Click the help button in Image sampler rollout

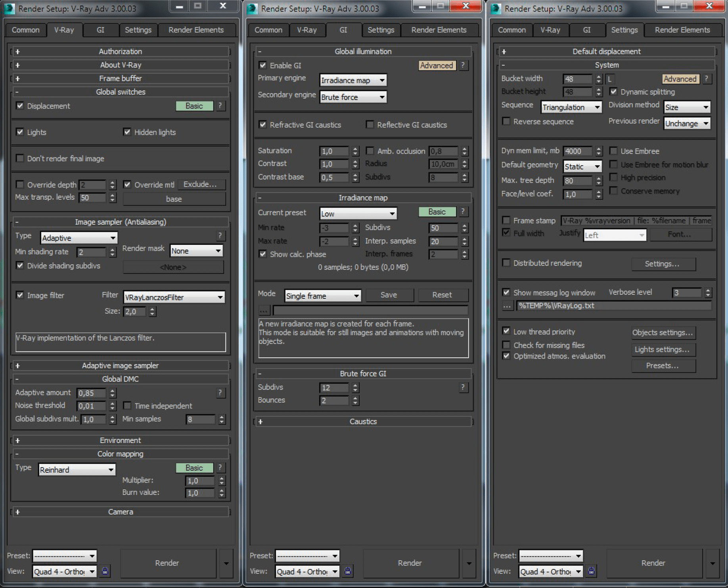(220, 236)
